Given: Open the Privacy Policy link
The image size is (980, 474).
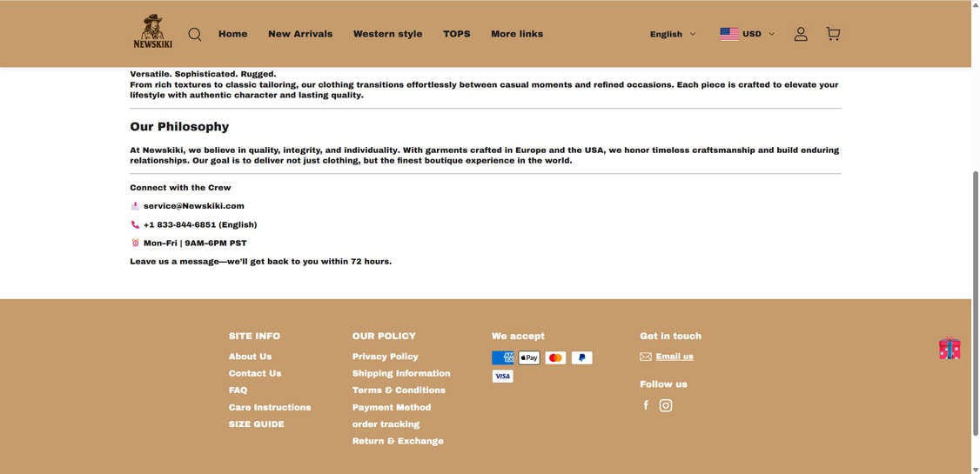Looking at the screenshot, I should click(x=385, y=357).
